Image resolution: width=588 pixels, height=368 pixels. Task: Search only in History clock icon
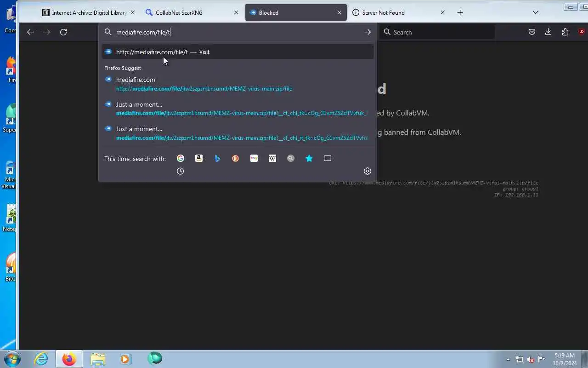click(181, 171)
